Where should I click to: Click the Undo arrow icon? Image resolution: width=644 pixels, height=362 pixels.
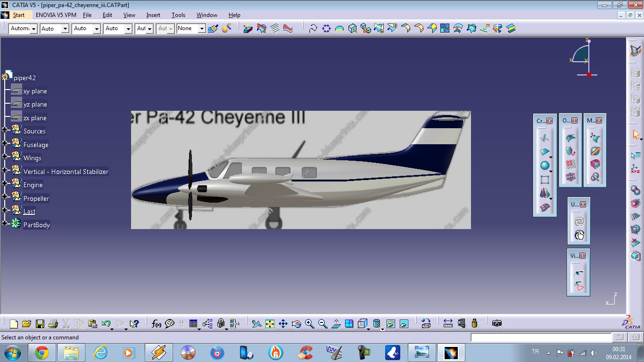[x=106, y=324]
